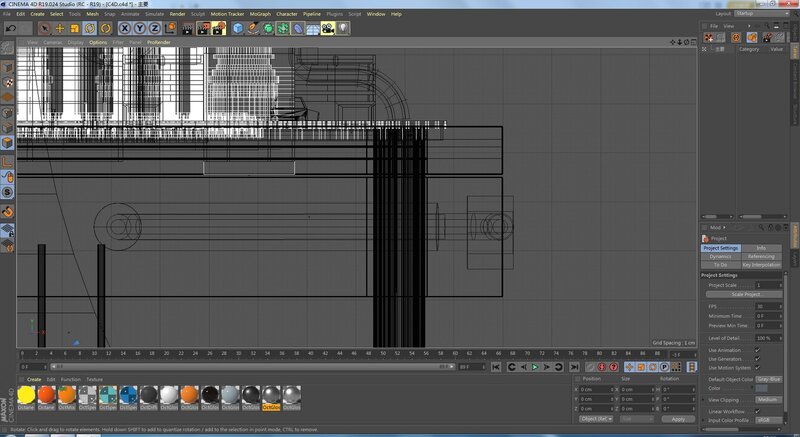Viewport: 800px width, 437px height.
Task: Select the yellow Octane material swatch
Action: tap(27, 395)
